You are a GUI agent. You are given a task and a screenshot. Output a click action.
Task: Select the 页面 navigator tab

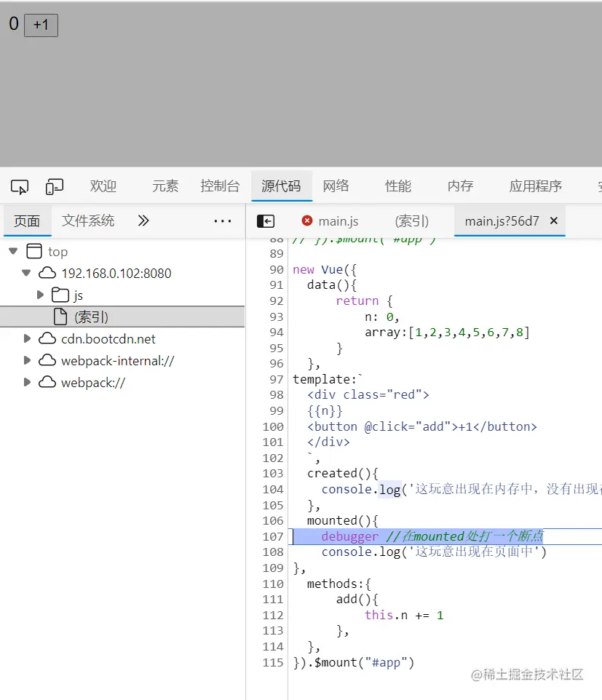(27, 221)
